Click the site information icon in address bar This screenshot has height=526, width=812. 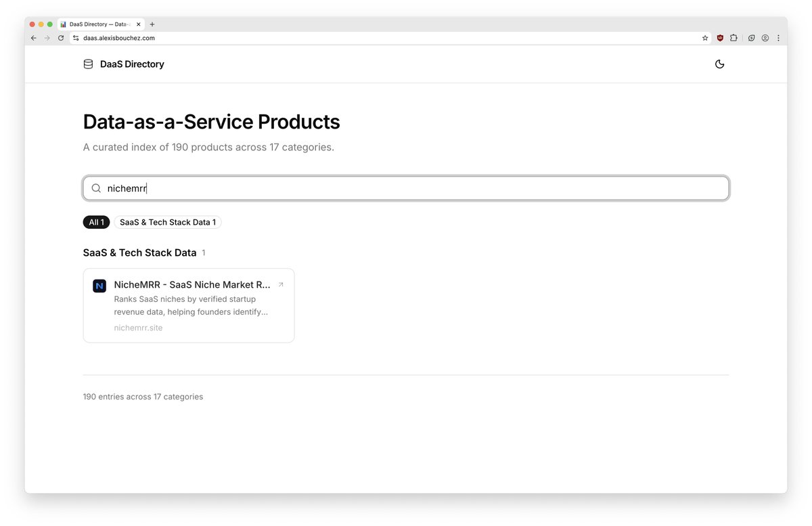76,38
